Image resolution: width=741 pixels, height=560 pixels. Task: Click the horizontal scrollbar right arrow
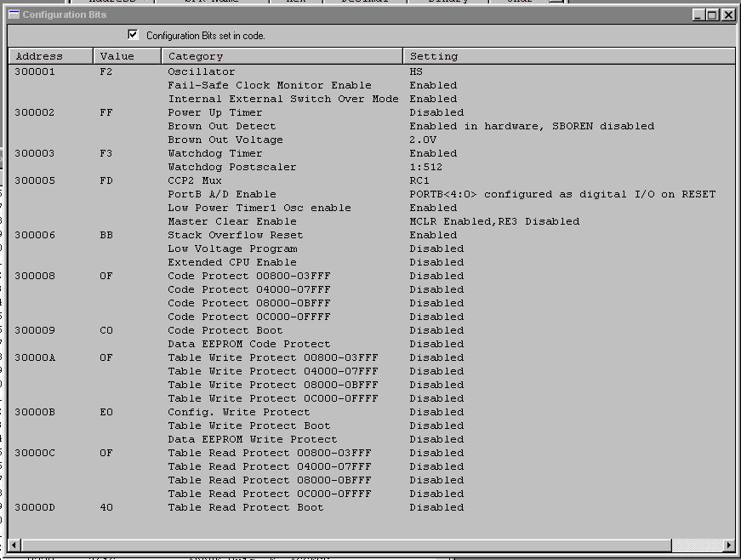(728, 545)
